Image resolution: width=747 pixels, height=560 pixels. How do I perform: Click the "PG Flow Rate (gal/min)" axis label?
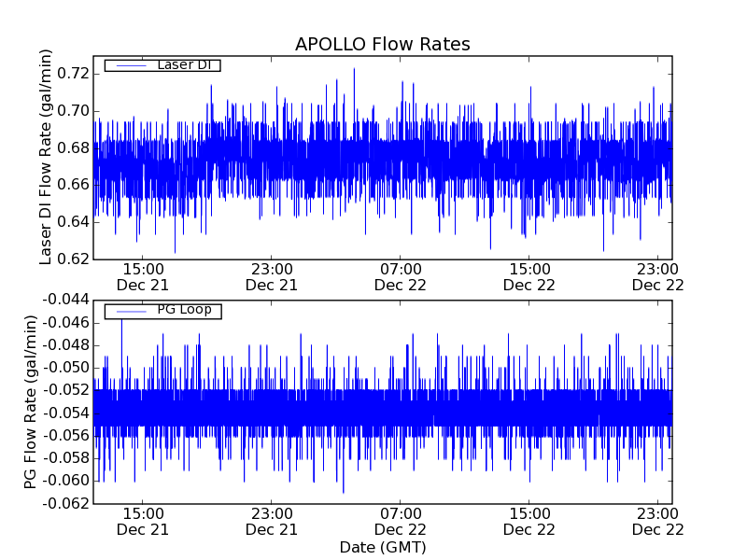[x=31, y=401]
